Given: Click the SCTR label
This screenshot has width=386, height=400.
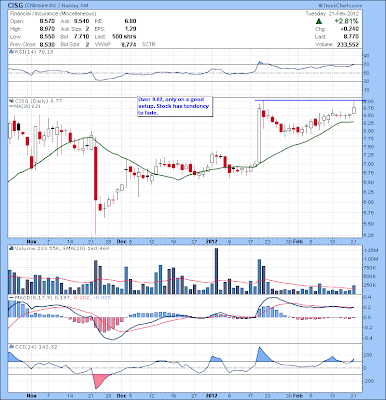Looking at the screenshot, I should tap(149, 44).
